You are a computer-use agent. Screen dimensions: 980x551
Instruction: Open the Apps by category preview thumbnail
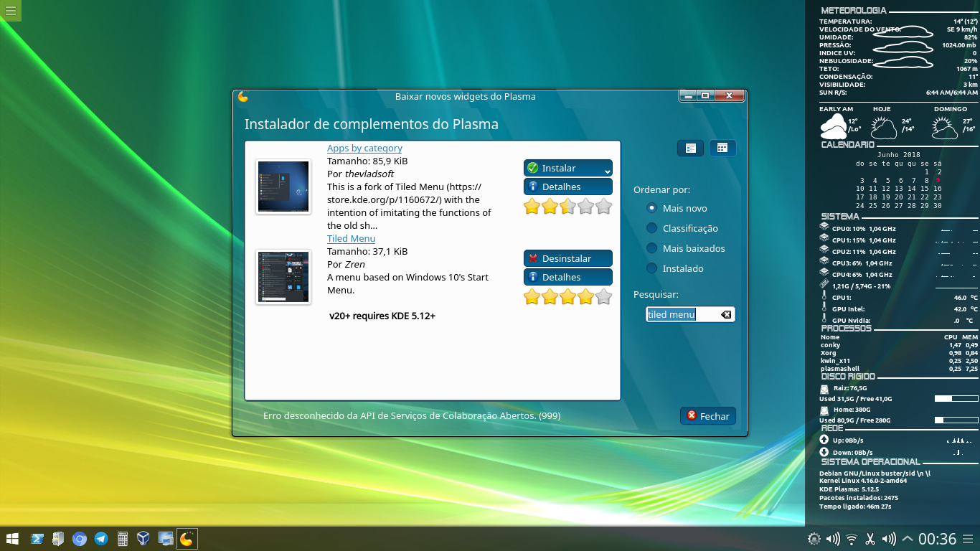click(283, 187)
